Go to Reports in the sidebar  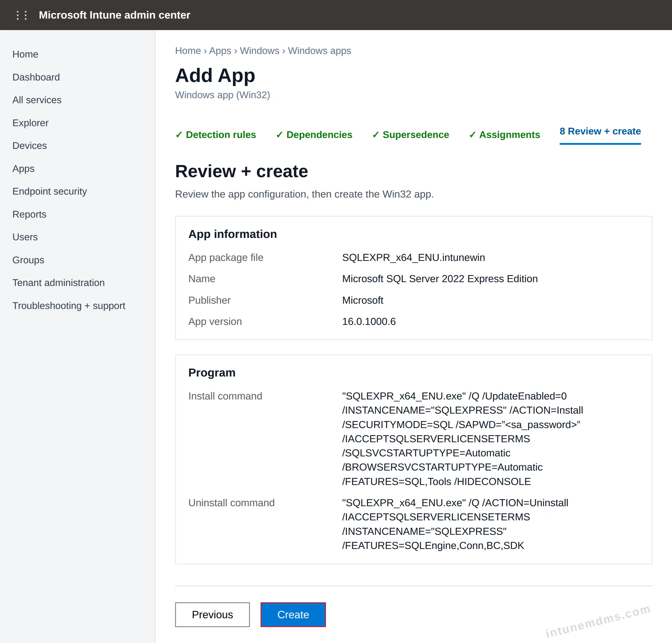(x=29, y=214)
